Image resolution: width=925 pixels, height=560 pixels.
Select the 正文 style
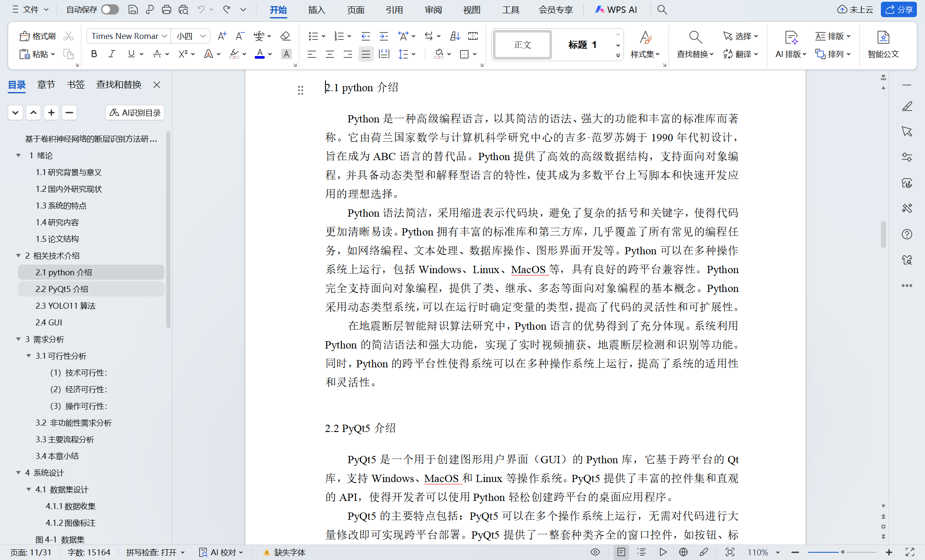tap(522, 45)
